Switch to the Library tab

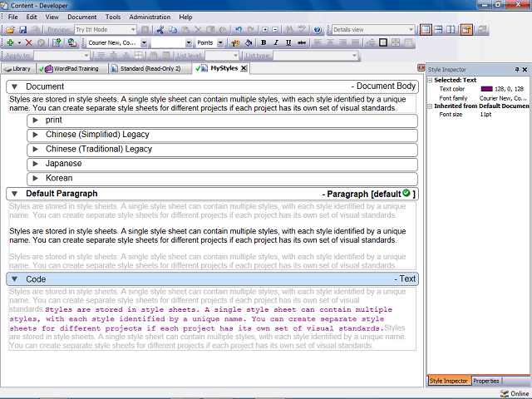[17, 69]
